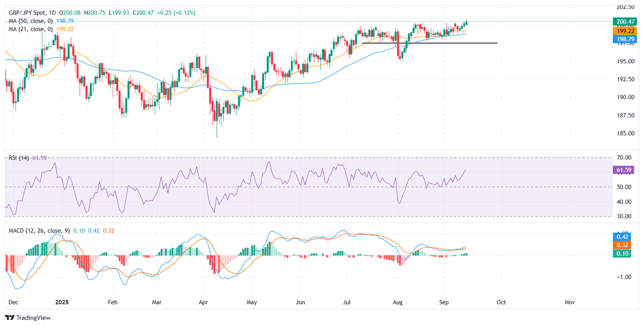Image resolution: width=644 pixels, height=326 pixels.
Task: Click the TradingView logo icon
Action: [10, 318]
